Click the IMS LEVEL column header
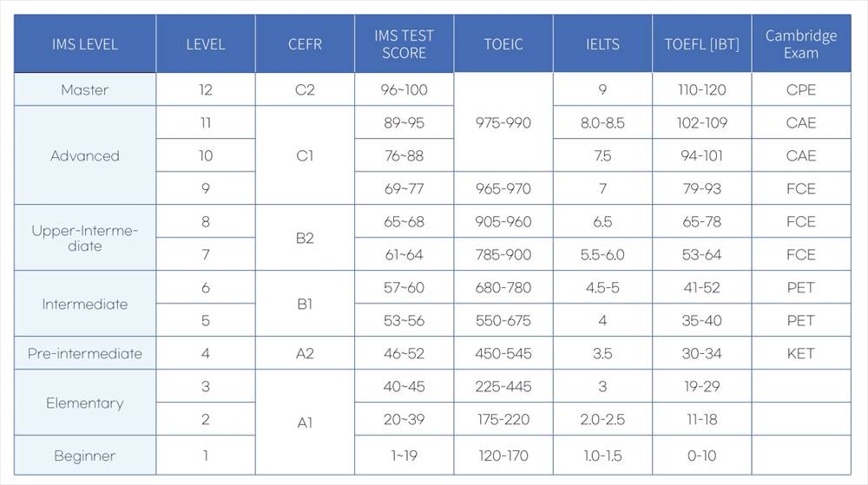Screen dimensions: 868x485 [85, 43]
